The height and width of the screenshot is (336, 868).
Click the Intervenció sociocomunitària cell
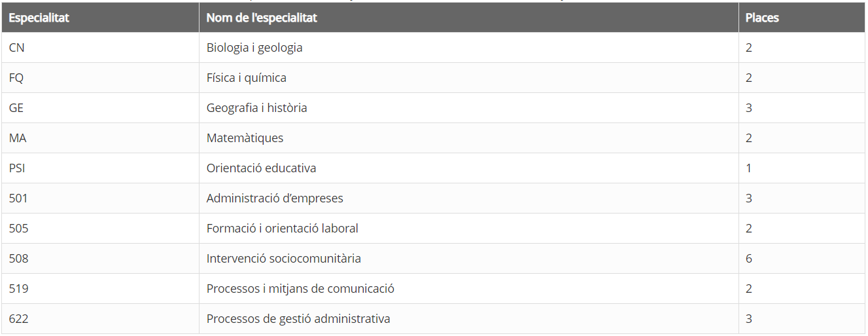(469, 259)
